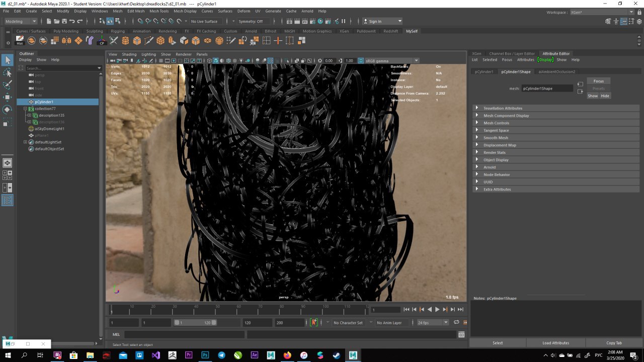Click the open scene folder icon
The height and width of the screenshot is (362, 644).
pos(56,21)
